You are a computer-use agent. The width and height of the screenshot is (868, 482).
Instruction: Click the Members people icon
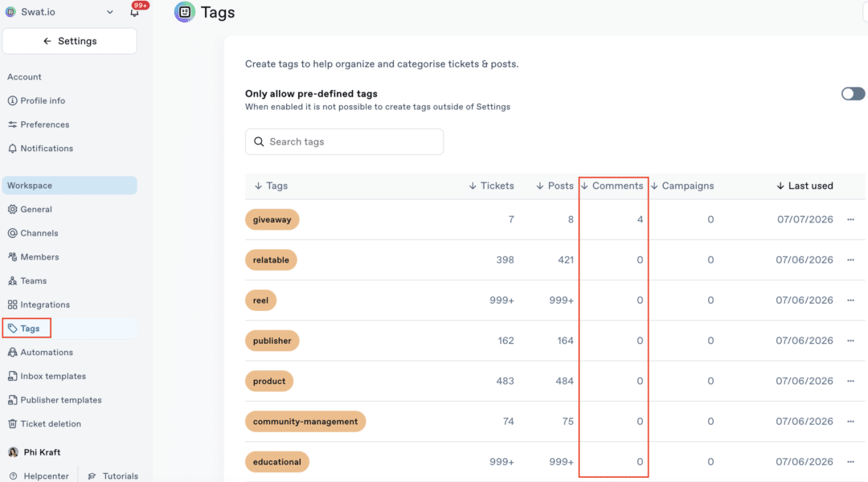click(x=12, y=257)
